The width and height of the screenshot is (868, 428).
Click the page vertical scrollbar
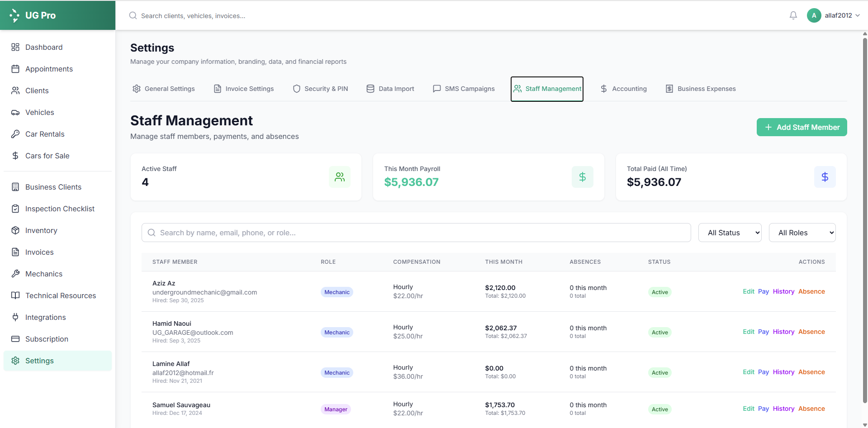(865, 217)
